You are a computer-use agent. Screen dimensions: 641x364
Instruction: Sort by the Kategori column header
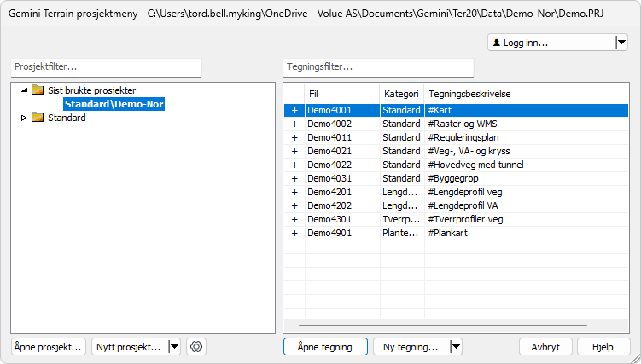pyautogui.click(x=400, y=93)
